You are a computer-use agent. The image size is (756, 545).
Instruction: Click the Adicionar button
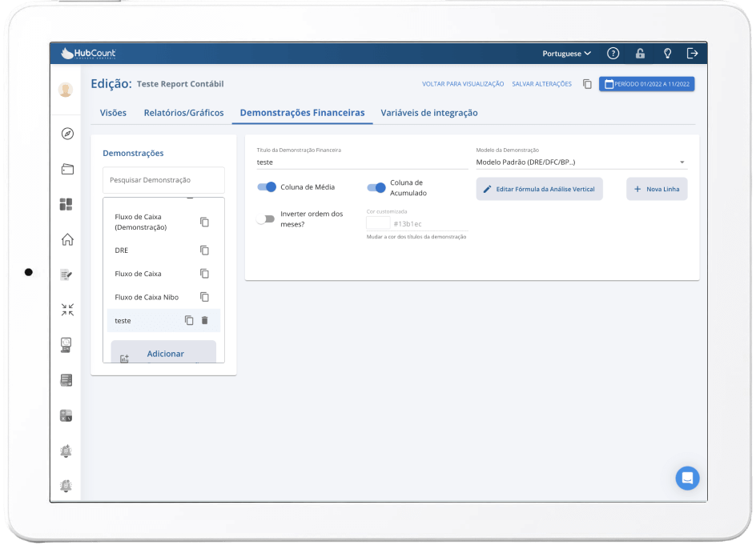tap(163, 352)
